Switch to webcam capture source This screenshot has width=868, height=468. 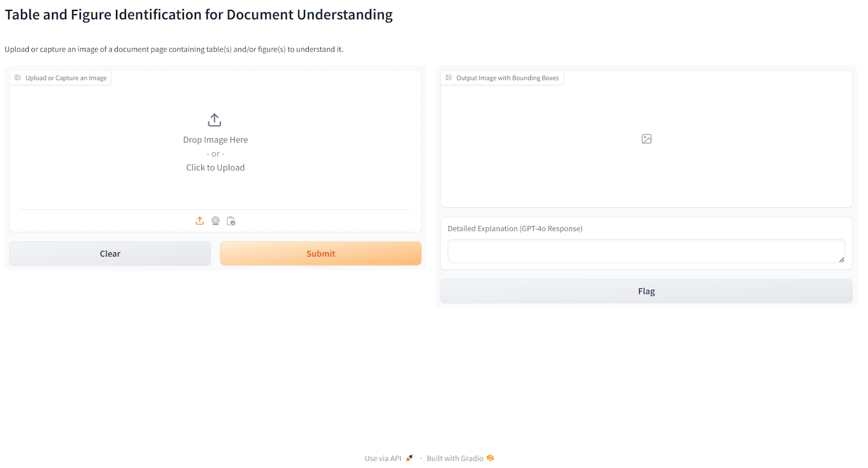(x=215, y=221)
